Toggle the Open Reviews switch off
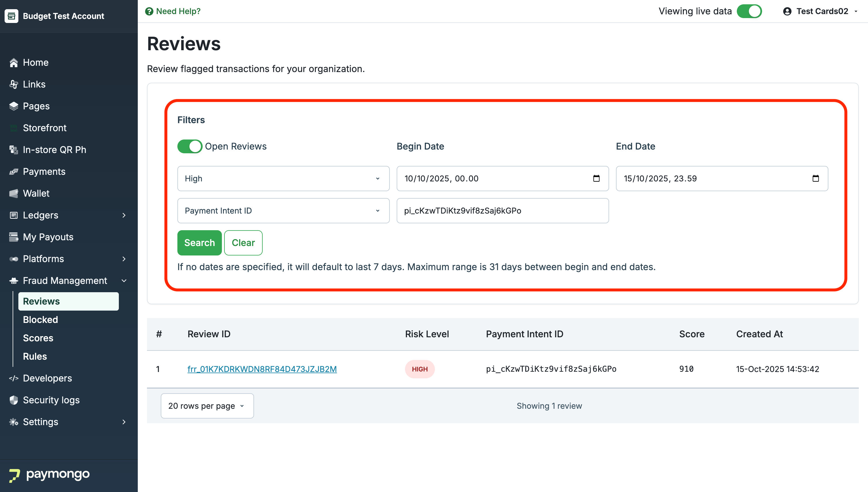 189,146
